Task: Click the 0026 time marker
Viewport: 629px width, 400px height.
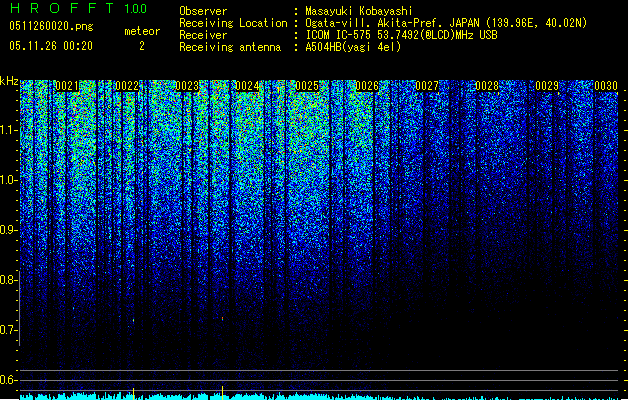Action: click(x=367, y=86)
